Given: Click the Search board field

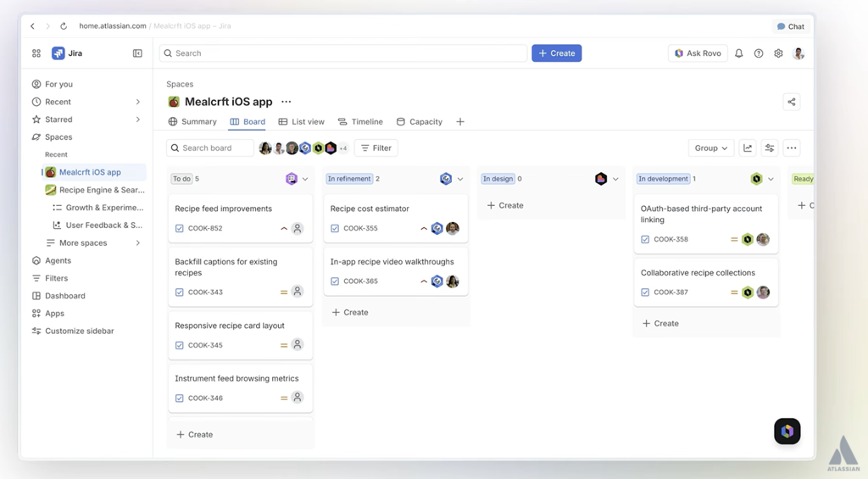Looking at the screenshot, I should point(210,148).
